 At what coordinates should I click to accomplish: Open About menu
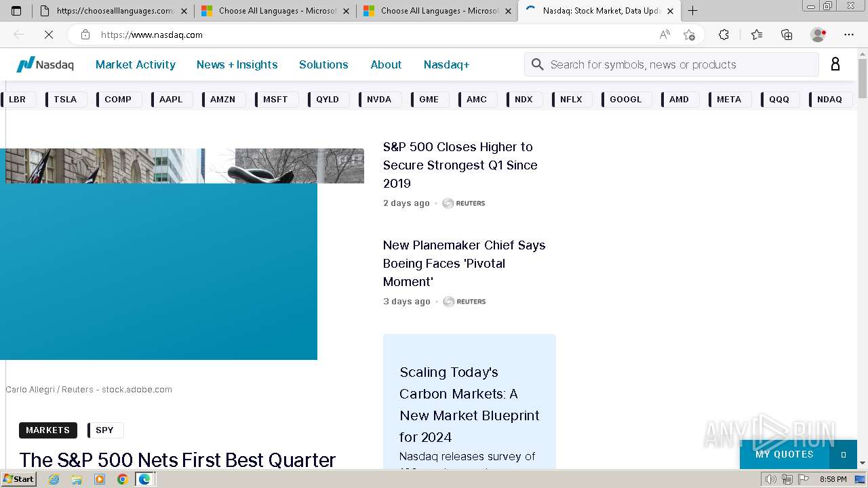point(386,64)
